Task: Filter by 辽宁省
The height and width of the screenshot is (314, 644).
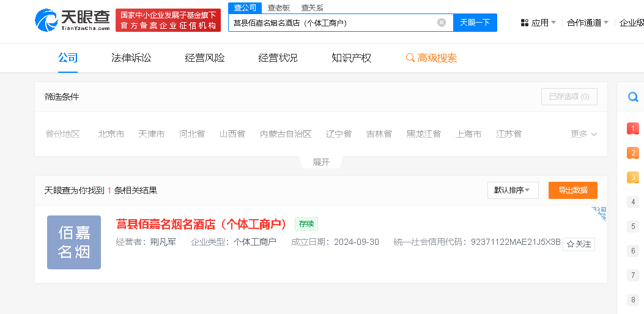Action: coord(339,134)
